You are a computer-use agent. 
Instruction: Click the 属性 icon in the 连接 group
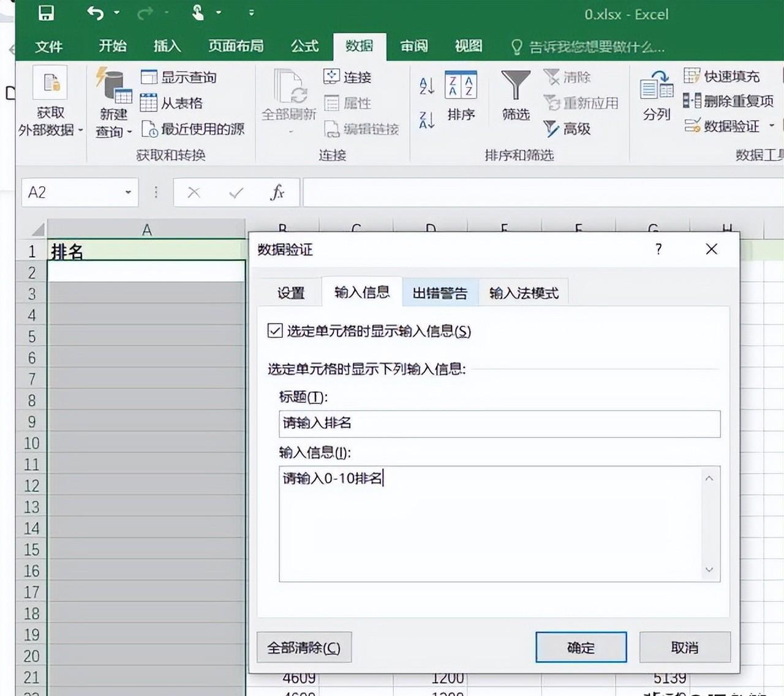pyautogui.click(x=331, y=103)
